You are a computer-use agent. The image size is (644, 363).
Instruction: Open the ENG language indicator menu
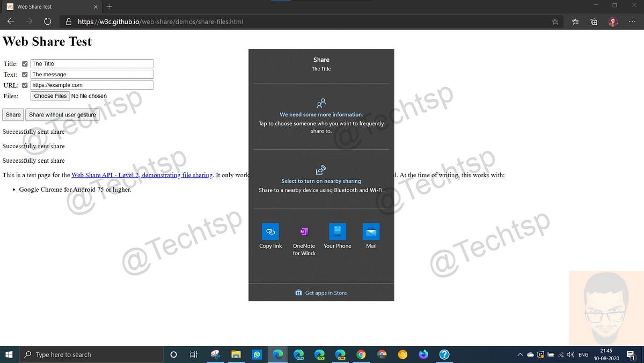pyautogui.click(x=583, y=354)
